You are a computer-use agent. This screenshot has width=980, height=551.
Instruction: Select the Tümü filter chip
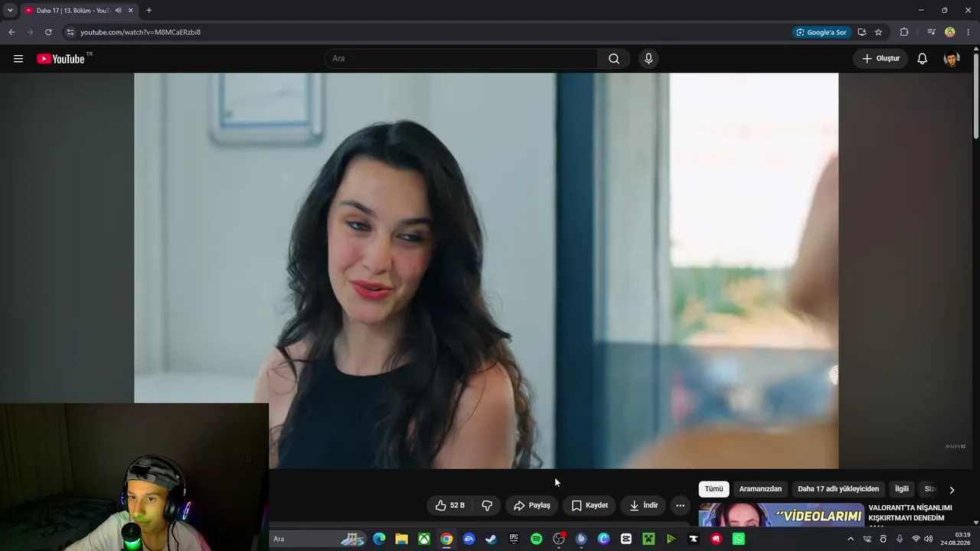click(714, 489)
